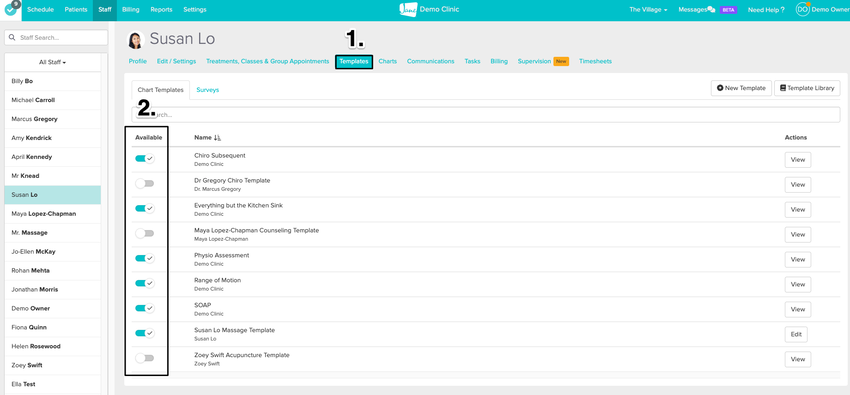View the Chiro Subsequent template

[x=798, y=160]
